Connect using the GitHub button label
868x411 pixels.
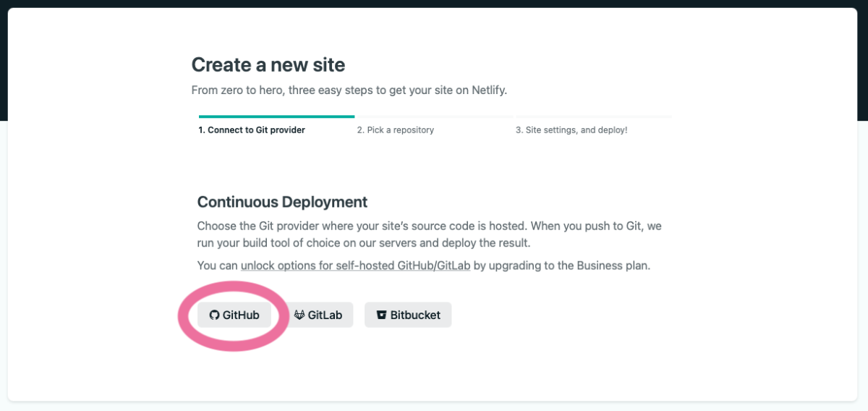tap(241, 315)
